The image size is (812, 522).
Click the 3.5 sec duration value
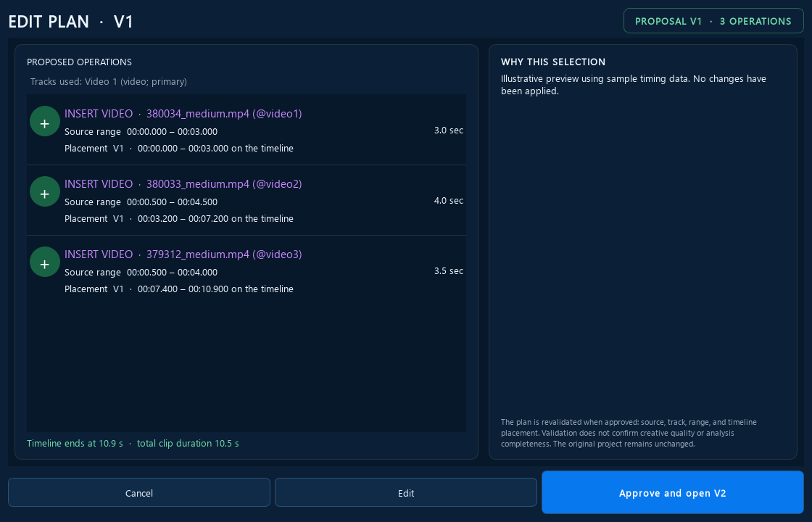tap(449, 271)
